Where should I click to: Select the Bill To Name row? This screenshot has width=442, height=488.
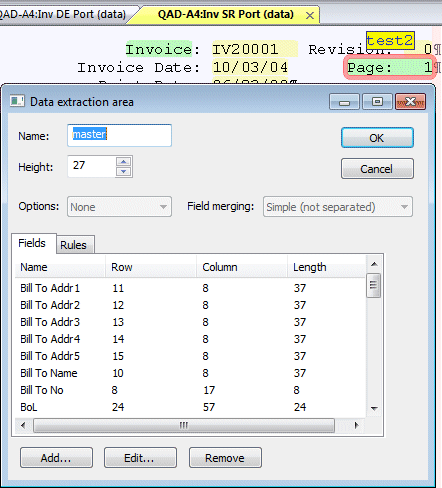pyautogui.click(x=190, y=373)
